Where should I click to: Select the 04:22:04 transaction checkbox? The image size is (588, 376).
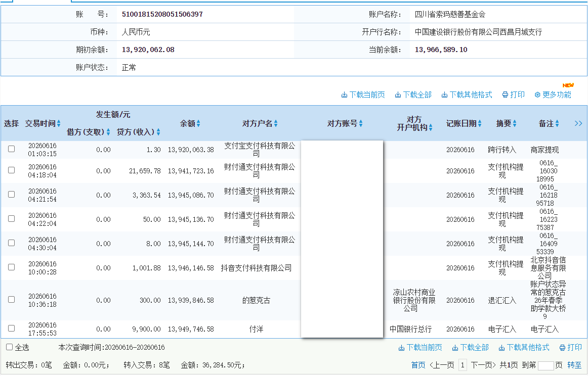(x=12, y=219)
